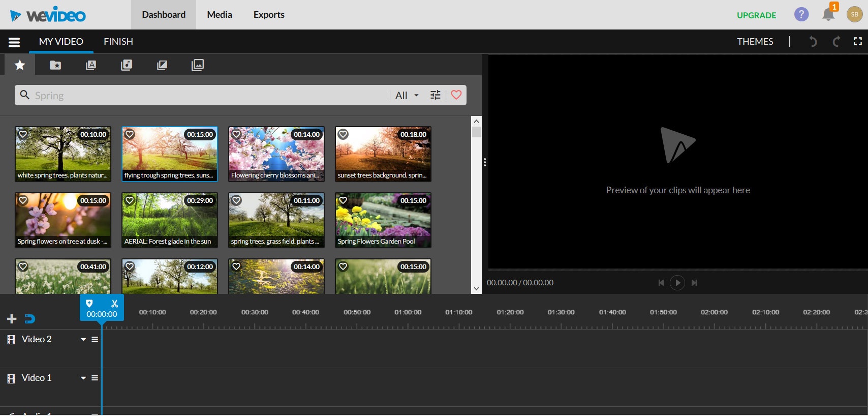868x416 pixels.
Task: Open the audio music library icon
Action: pyautogui.click(x=127, y=65)
